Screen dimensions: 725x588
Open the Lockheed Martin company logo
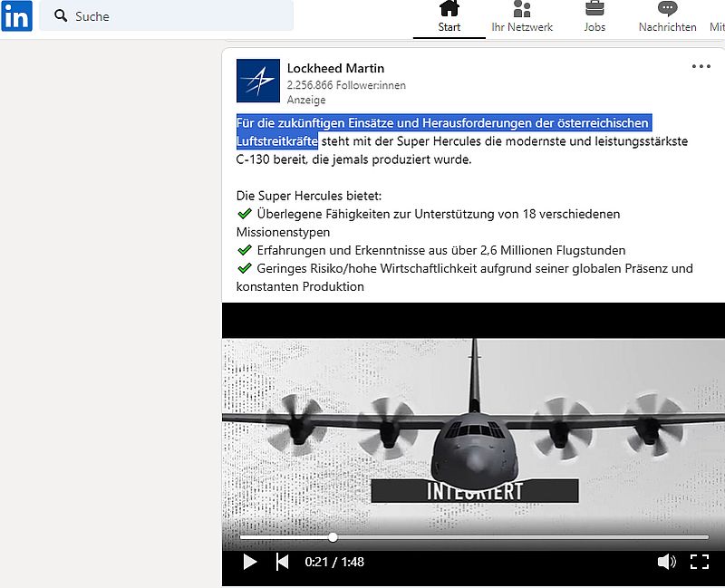(x=258, y=81)
